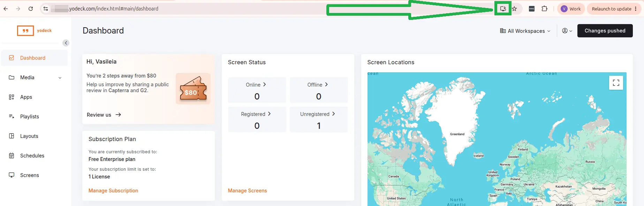Open Playlists in sidebar
The width and height of the screenshot is (644, 206).
coord(34,117)
